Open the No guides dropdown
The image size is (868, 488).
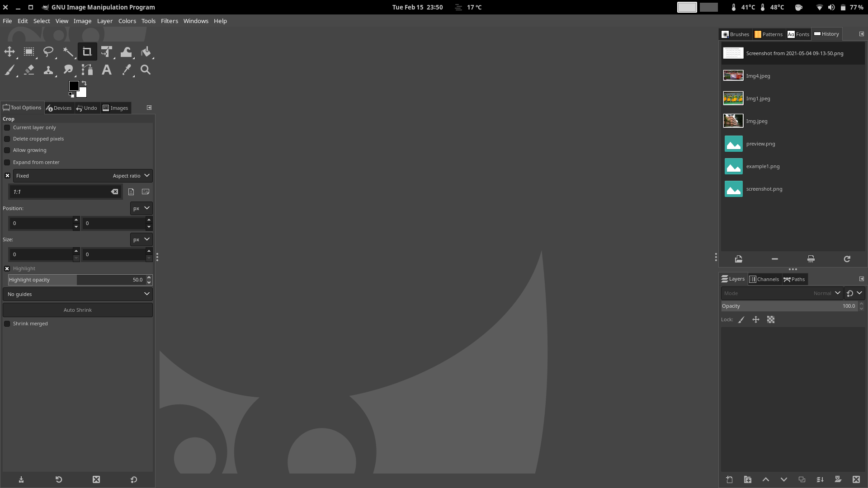[x=78, y=294]
